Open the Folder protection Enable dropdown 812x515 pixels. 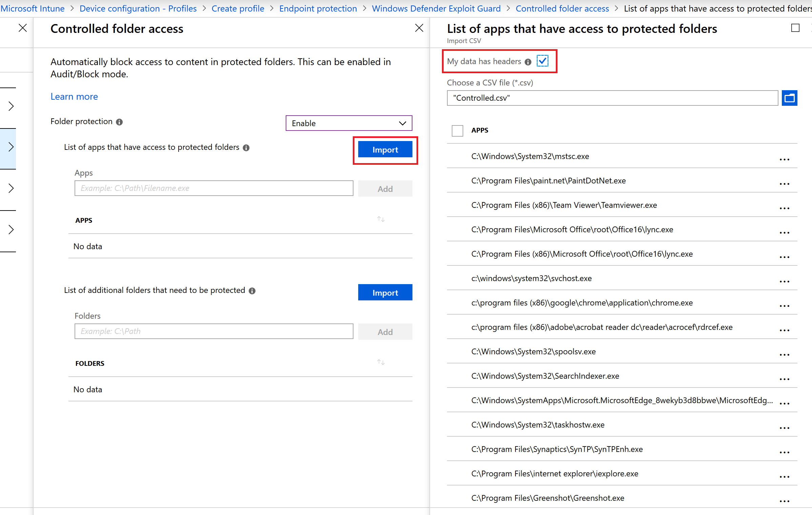[x=349, y=123]
